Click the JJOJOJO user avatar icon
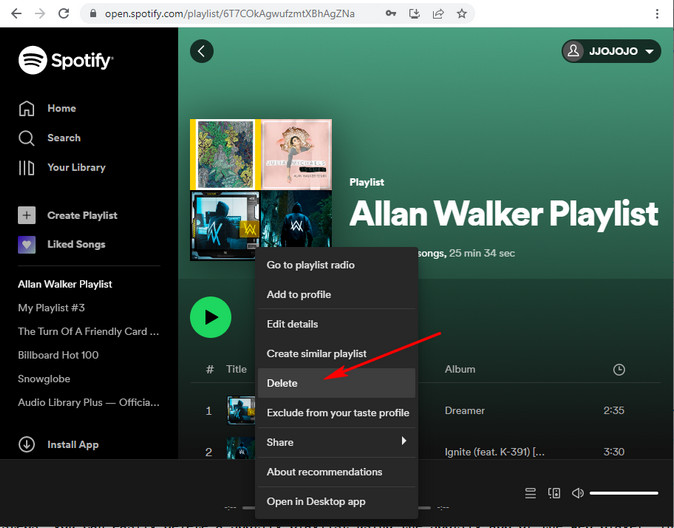The width and height of the screenshot is (674, 528). tap(573, 51)
